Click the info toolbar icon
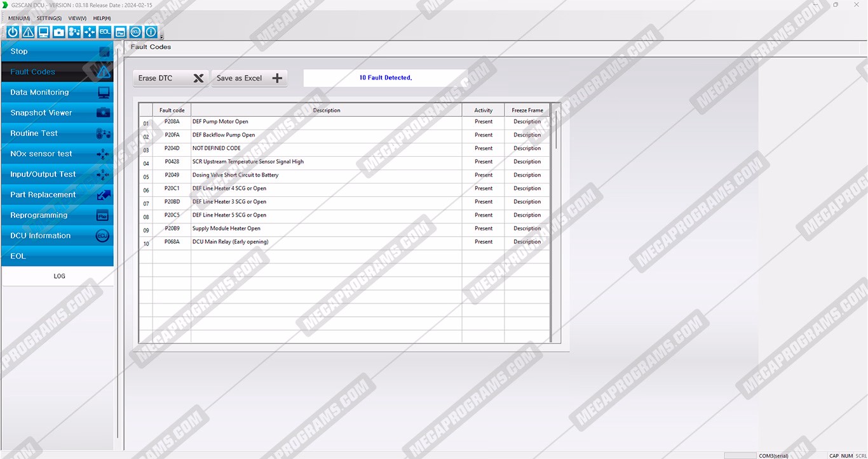The height and width of the screenshot is (459, 868). pos(151,32)
